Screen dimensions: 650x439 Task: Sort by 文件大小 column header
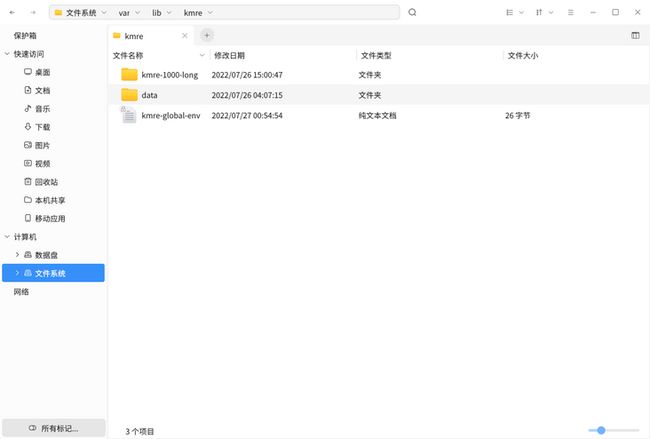click(523, 56)
